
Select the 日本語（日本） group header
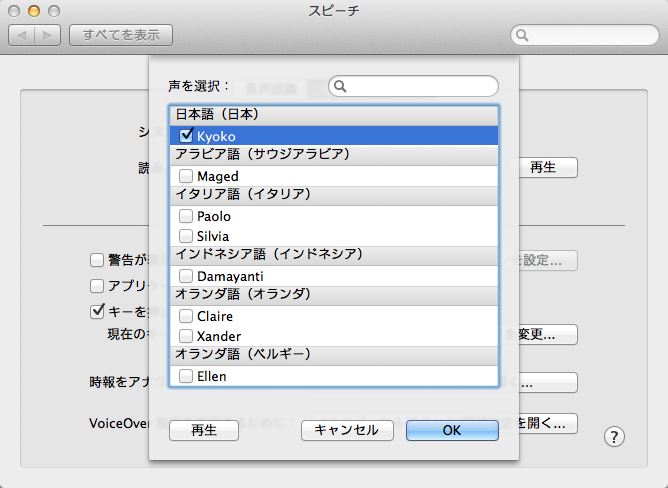pos(334,115)
